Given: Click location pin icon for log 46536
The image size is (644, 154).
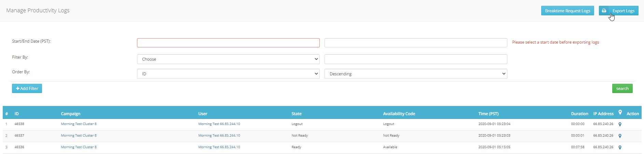Looking at the screenshot, I should 620,148.
